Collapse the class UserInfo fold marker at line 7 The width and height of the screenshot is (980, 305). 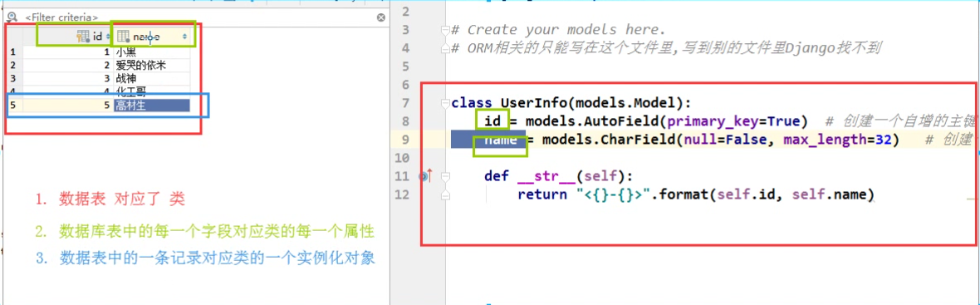(x=446, y=103)
